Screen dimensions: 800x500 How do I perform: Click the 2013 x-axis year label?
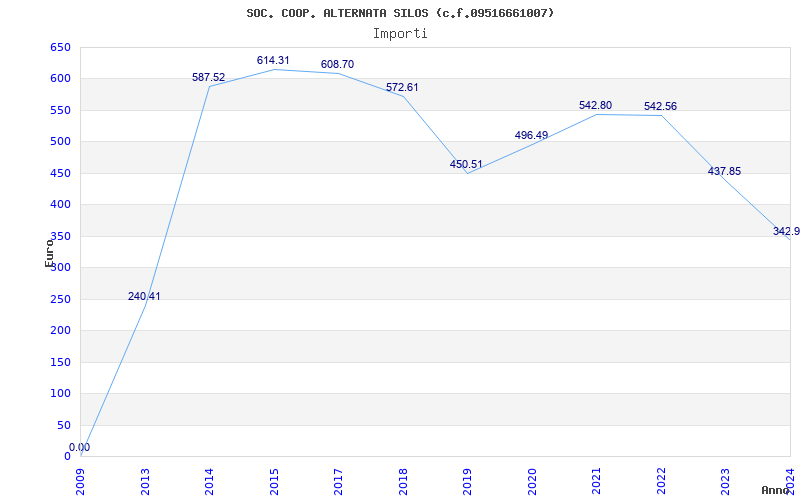tap(145, 482)
